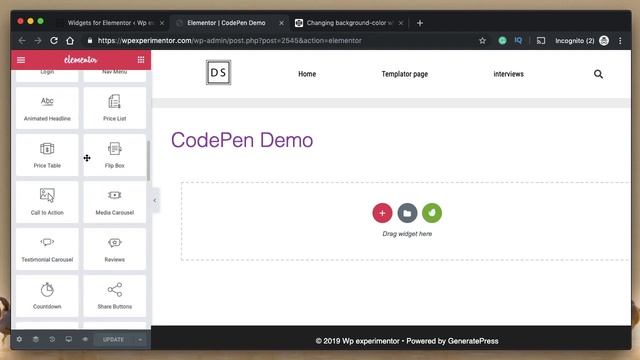Click the browser home button

(x=70, y=40)
